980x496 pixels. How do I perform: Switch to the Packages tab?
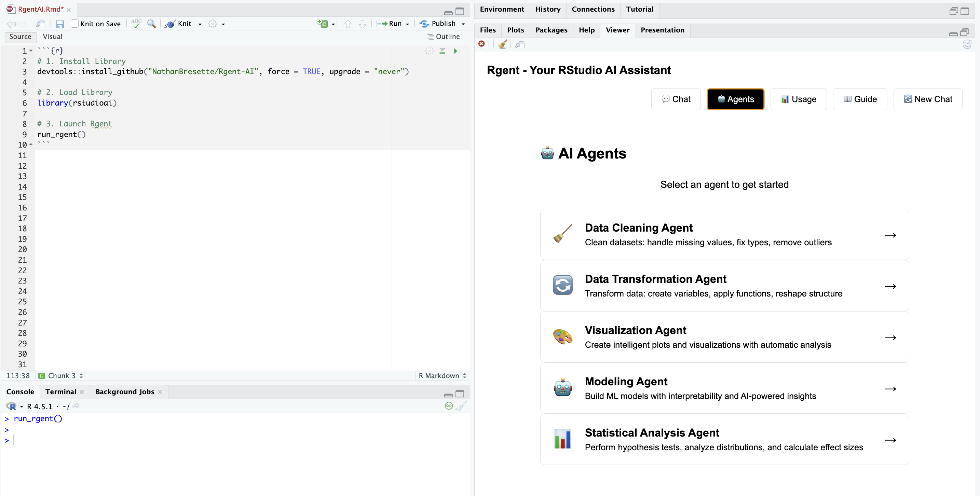coord(551,30)
